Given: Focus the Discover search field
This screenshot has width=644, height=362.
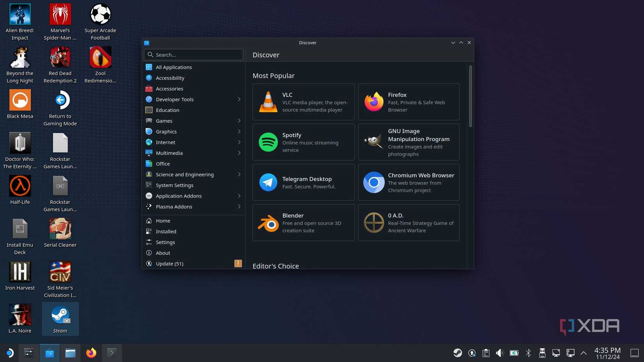Looking at the screenshot, I should tap(193, 55).
